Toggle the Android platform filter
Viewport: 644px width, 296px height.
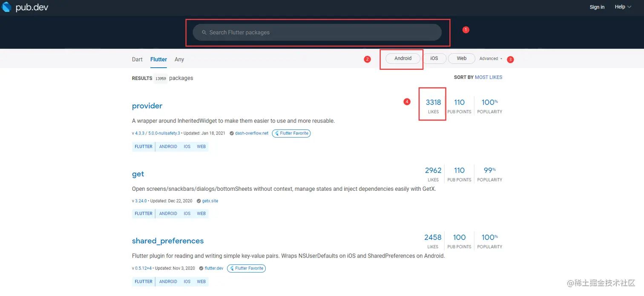(403, 58)
